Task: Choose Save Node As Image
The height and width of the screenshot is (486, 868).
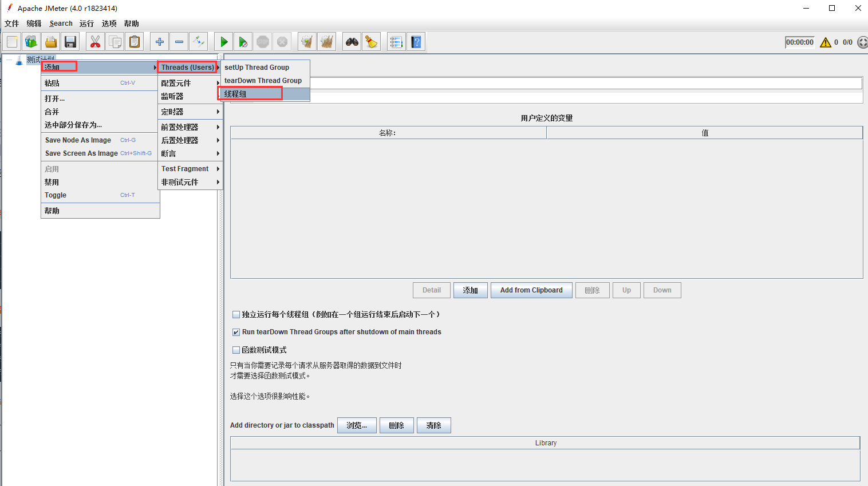Action: [100, 140]
